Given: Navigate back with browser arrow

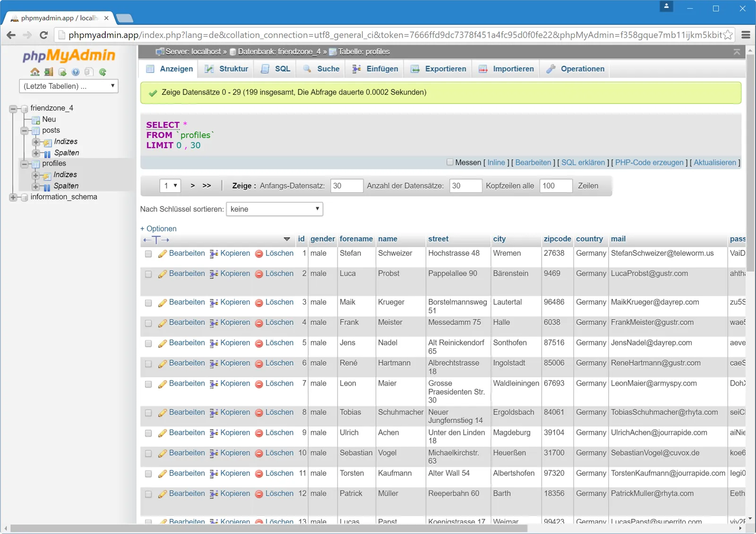Looking at the screenshot, I should (11, 35).
